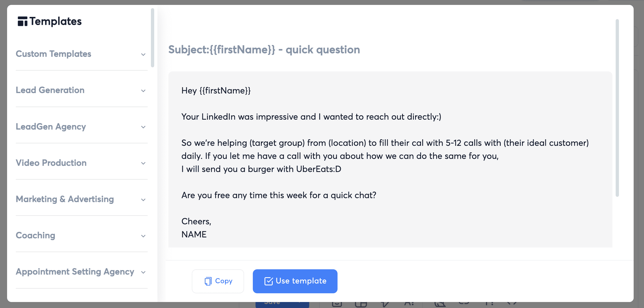Select the Video Production category label
Viewport: 644px width, 308px height.
(x=51, y=163)
